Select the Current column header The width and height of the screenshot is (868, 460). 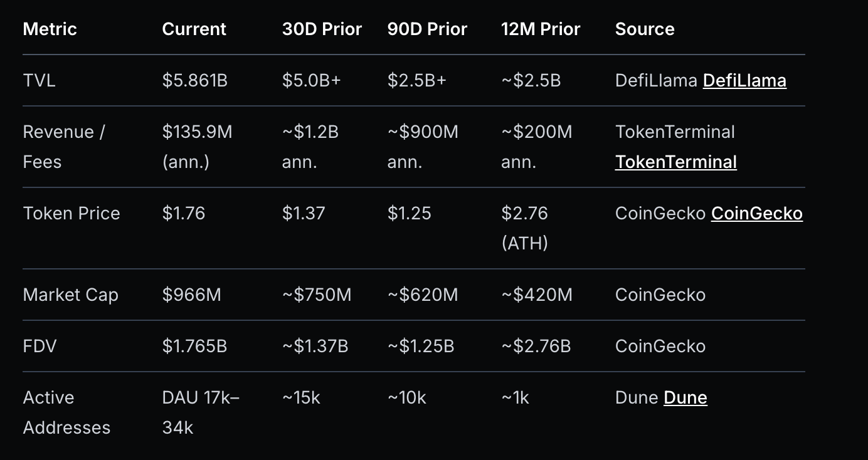194,29
